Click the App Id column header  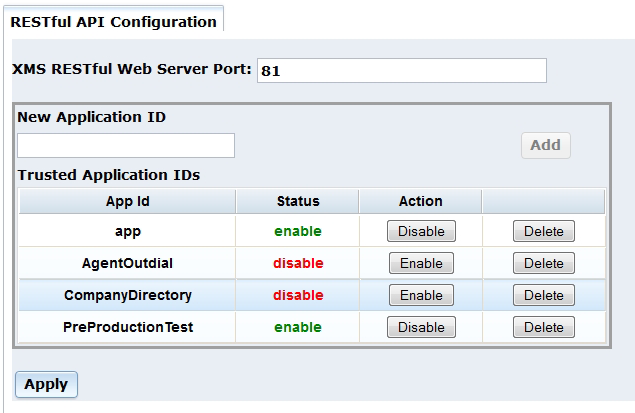(x=127, y=201)
